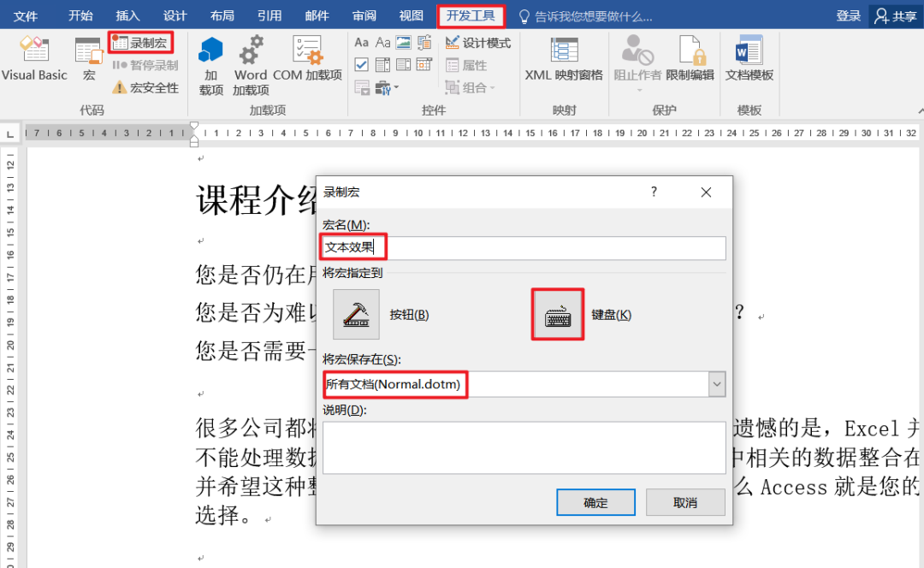Open 属性 control properties
Viewport: 924px width, 568px height.
(467, 65)
